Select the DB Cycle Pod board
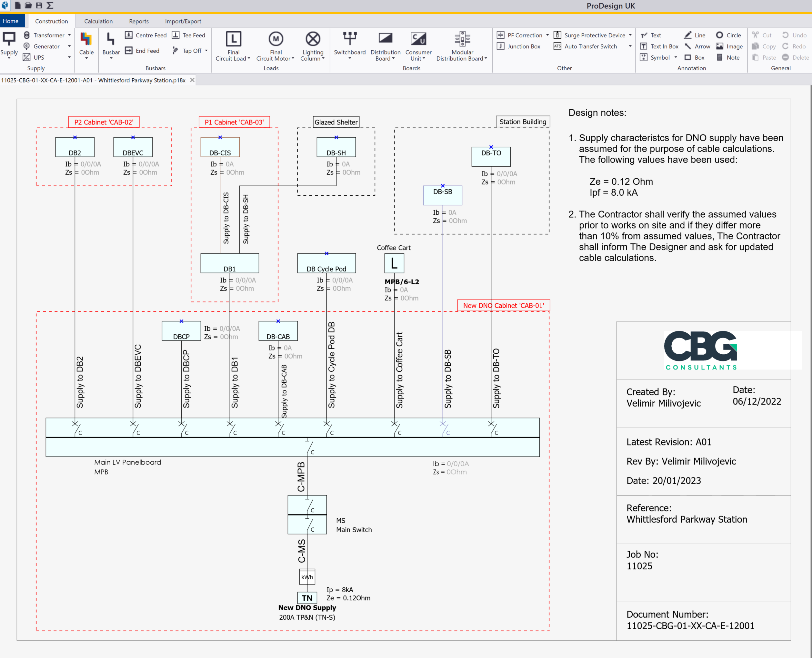This screenshot has height=658, width=812. 326,263
